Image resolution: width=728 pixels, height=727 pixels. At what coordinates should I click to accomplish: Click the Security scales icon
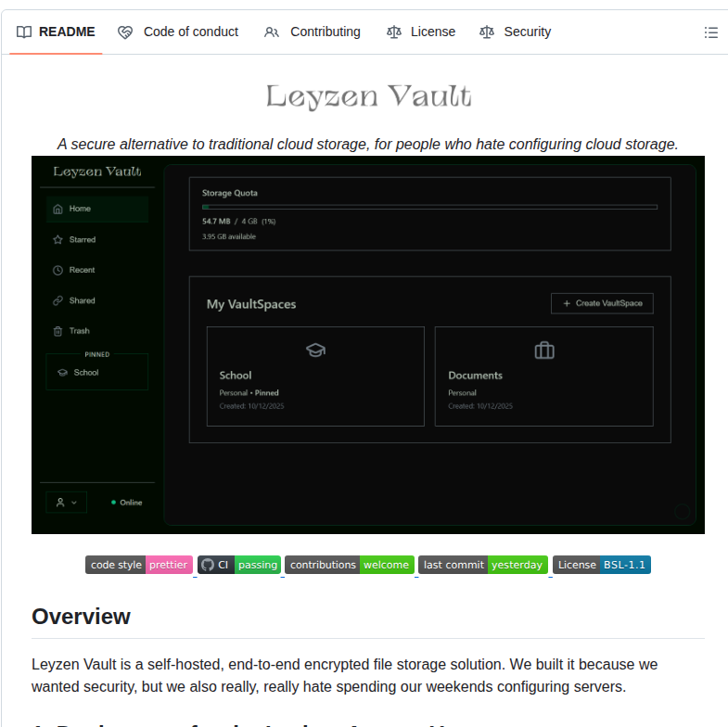[x=487, y=32]
